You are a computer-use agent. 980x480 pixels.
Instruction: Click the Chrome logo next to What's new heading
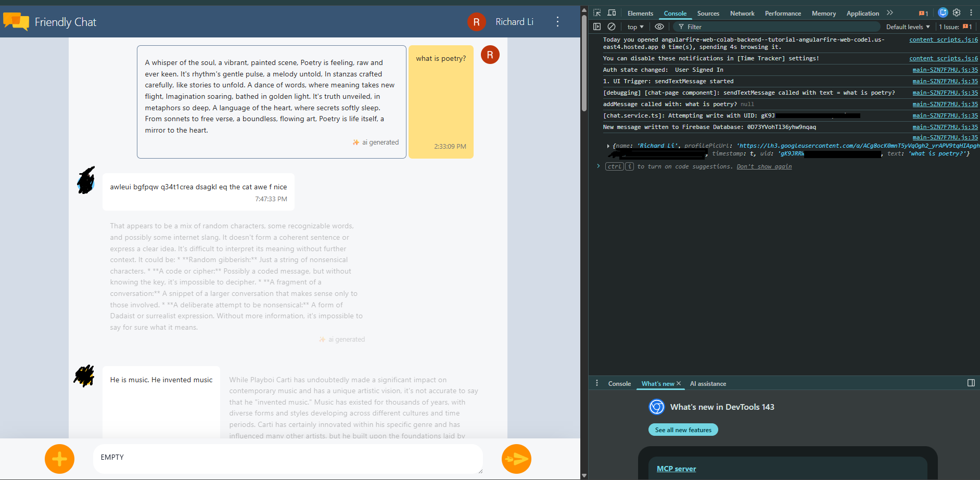(657, 407)
